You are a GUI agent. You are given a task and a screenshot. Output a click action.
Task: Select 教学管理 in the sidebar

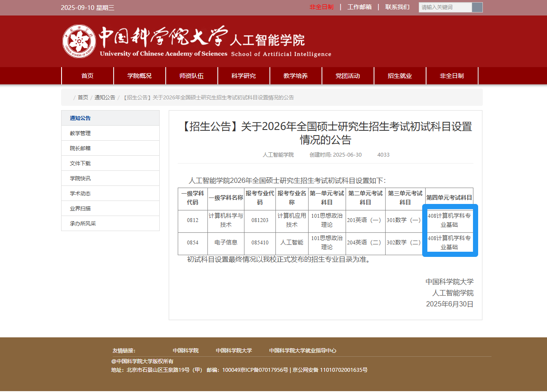click(x=80, y=133)
